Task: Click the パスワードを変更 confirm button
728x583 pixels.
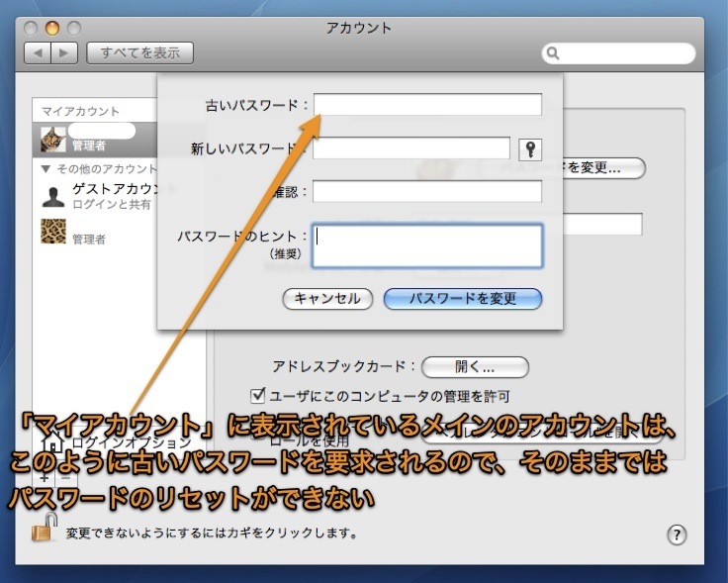Action: tap(462, 298)
